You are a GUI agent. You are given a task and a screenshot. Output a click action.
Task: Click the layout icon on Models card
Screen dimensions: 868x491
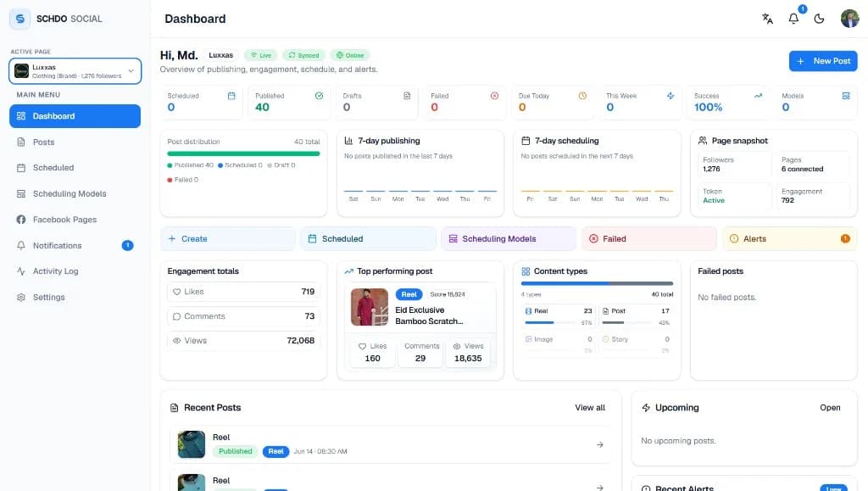coord(846,96)
